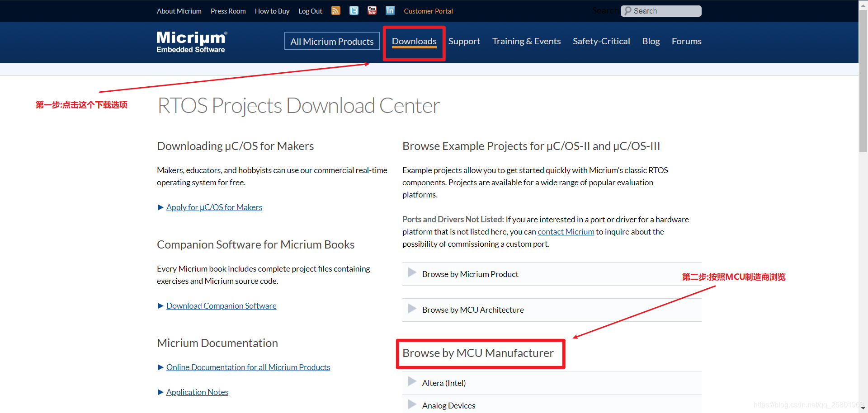Go to How to Buy
The height and width of the screenshot is (413, 868).
pos(272,11)
